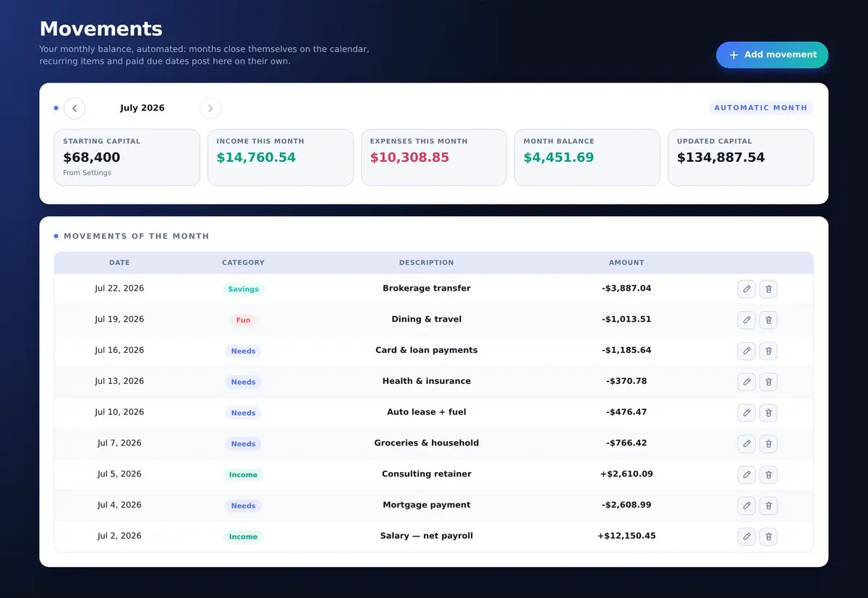
Task: Select the amount +$12,150.45
Action: [626, 537]
